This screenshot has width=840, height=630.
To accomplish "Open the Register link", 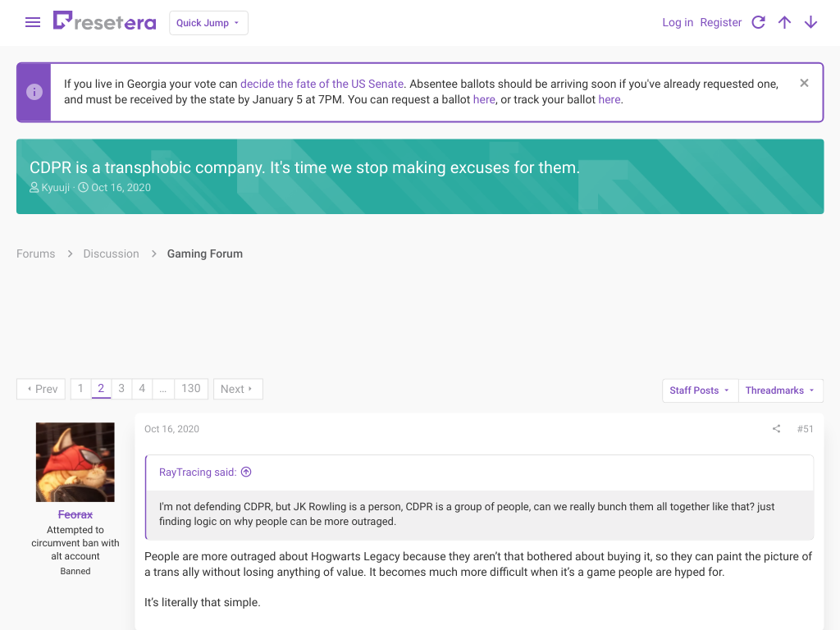I will [x=720, y=22].
